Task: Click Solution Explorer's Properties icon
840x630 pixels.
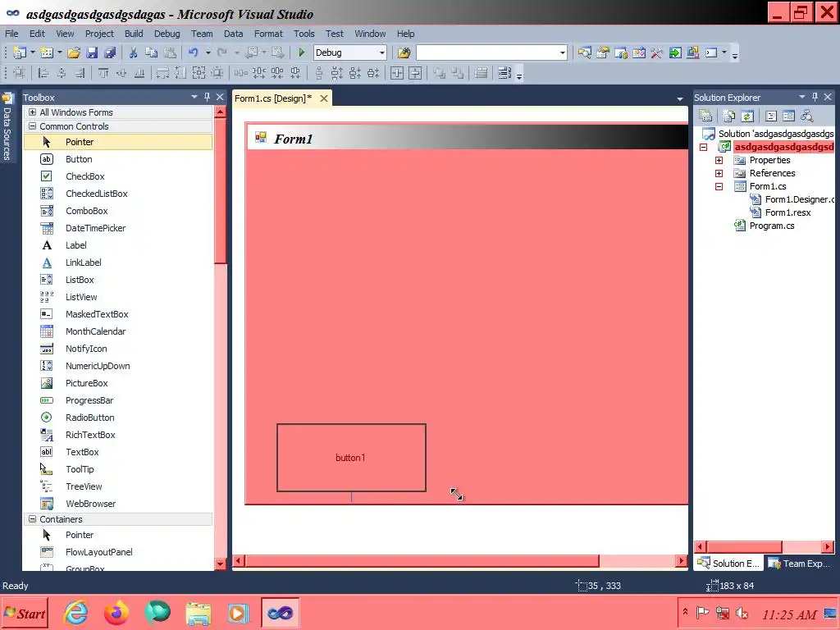Action: (x=705, y=116)
